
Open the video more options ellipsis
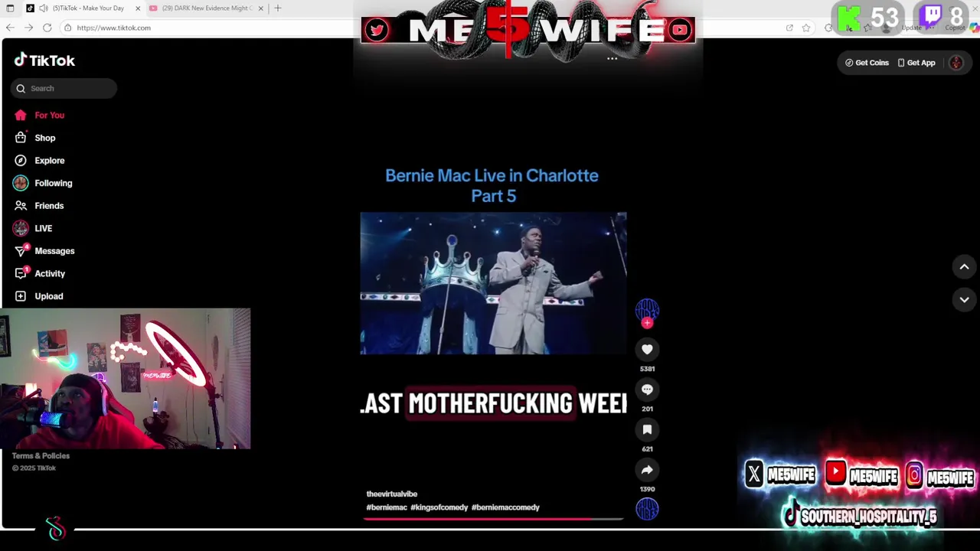pyautogui.click(x=612, y=58)
